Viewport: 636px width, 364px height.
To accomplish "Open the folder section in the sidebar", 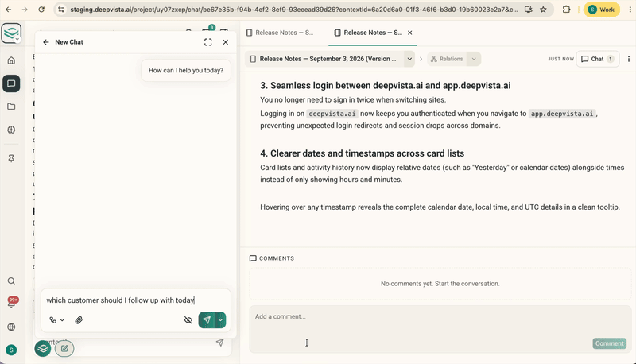I will point(11,106).
